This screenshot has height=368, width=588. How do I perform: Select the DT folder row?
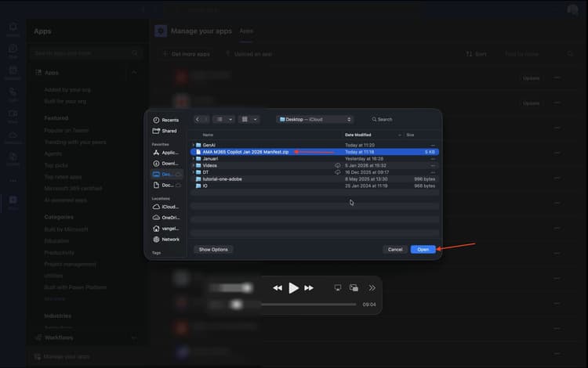click(314, 172)
